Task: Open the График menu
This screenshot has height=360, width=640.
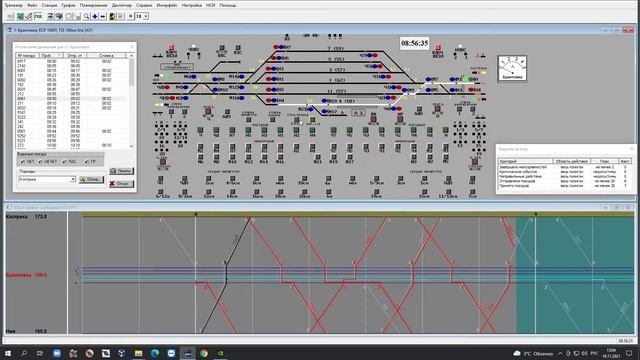Action: click(68, 5)
